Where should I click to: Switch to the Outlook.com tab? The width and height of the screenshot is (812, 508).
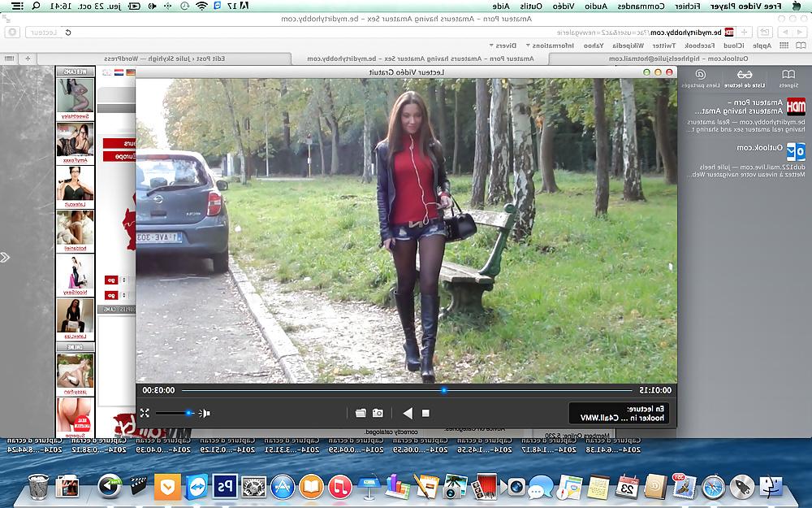coord(678,59)
